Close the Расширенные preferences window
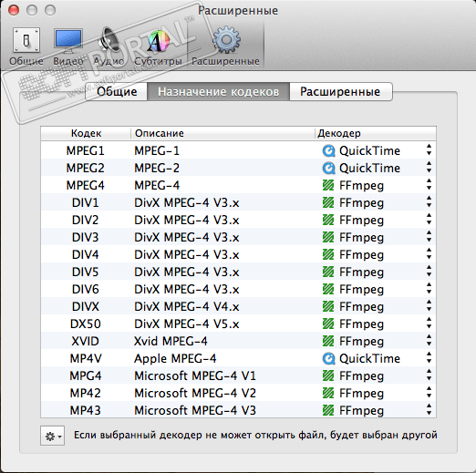 (14, 10)
